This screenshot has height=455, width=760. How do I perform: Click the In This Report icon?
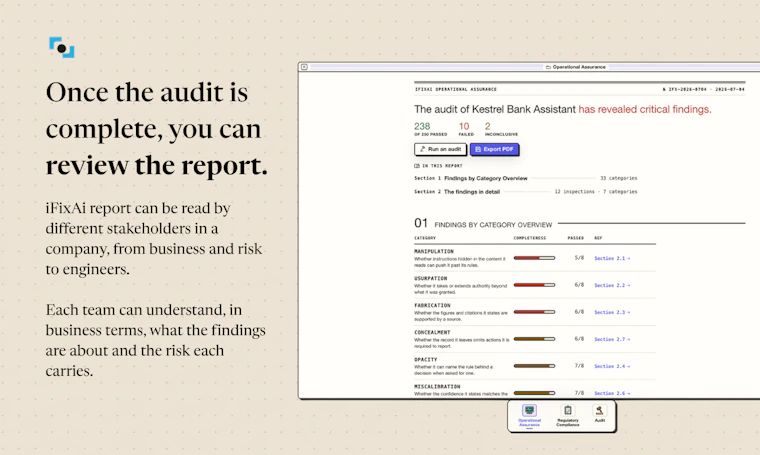tap(417, 166)
